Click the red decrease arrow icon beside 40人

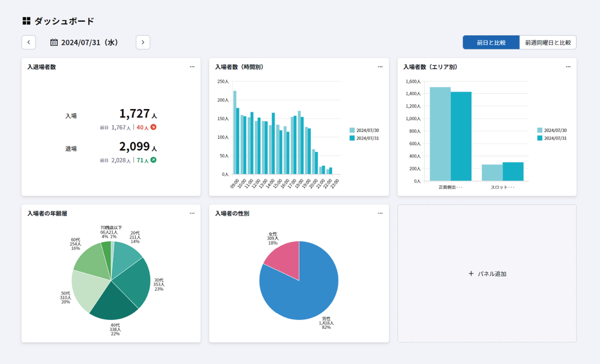(x=153, y=127)
